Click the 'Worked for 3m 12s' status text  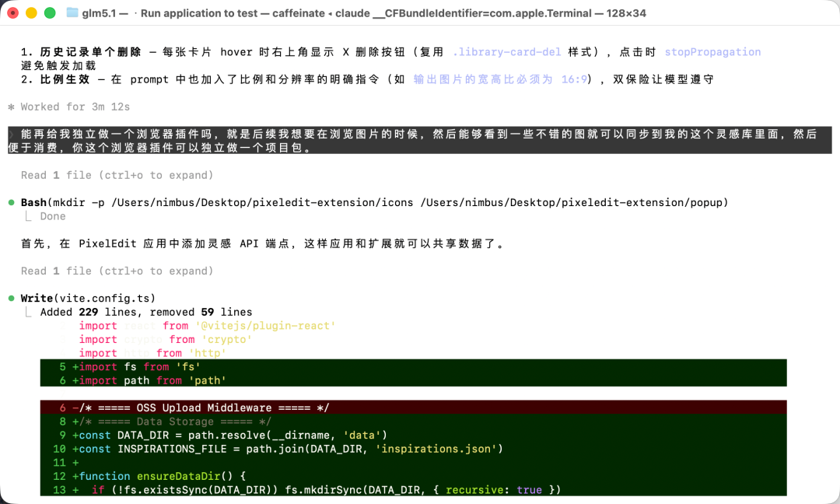tap(75, 107)
